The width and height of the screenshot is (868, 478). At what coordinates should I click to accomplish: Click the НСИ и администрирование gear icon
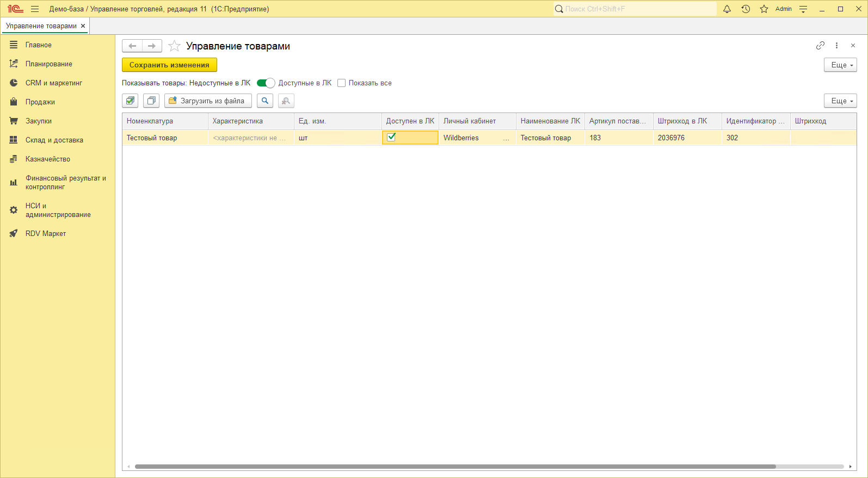[14, 210]
